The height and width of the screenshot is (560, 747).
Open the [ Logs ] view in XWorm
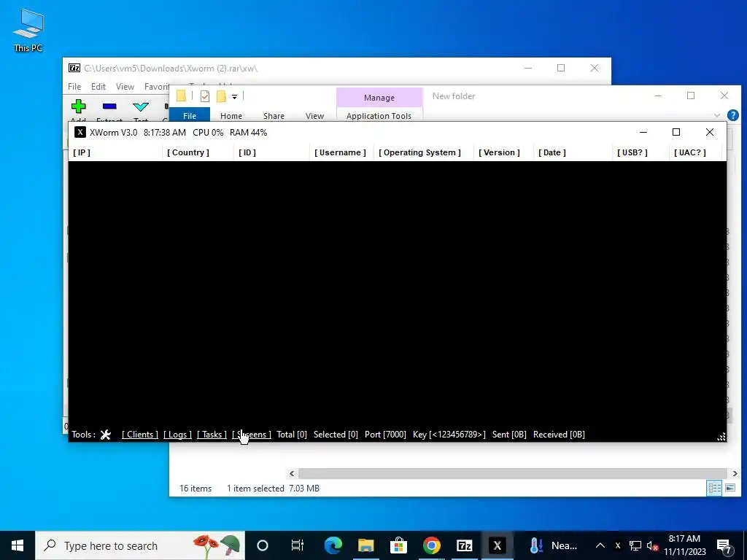coord(177,435)
